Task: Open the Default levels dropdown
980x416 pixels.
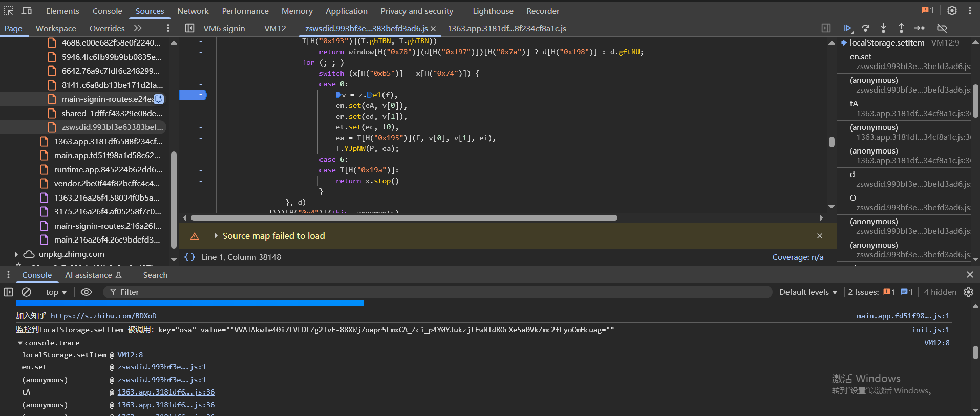Action: click(808, 292)
